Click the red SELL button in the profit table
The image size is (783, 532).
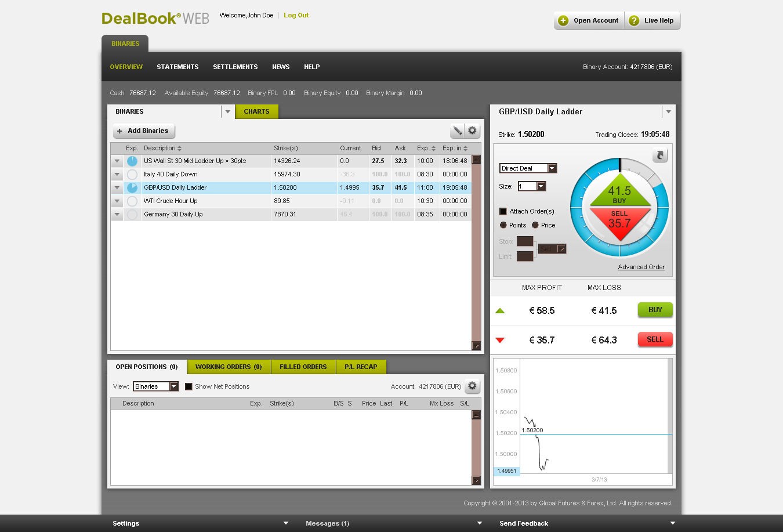655,339
